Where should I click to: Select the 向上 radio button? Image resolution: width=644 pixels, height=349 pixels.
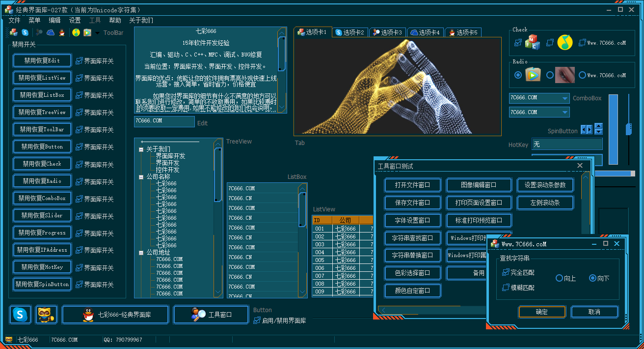point(559,278)
